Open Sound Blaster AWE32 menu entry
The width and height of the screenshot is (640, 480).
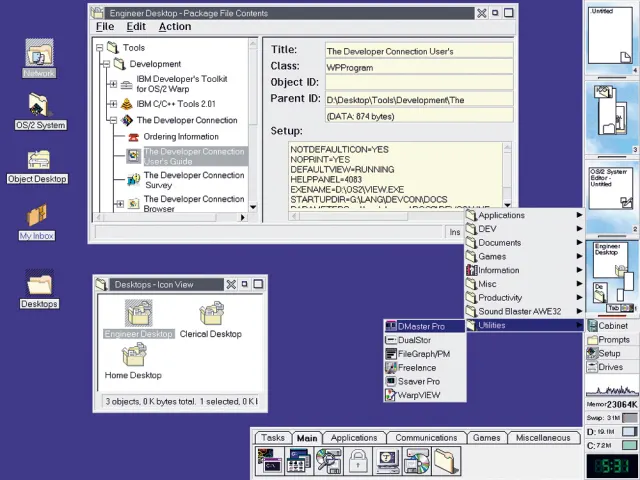[524, 311]
